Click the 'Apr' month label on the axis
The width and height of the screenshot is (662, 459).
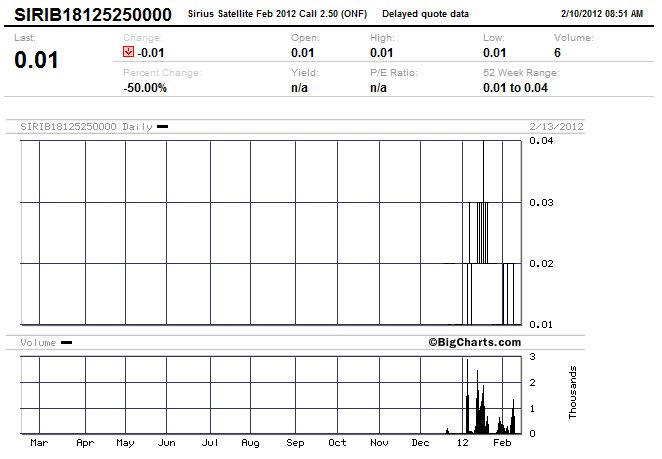(x=85, y=443)
